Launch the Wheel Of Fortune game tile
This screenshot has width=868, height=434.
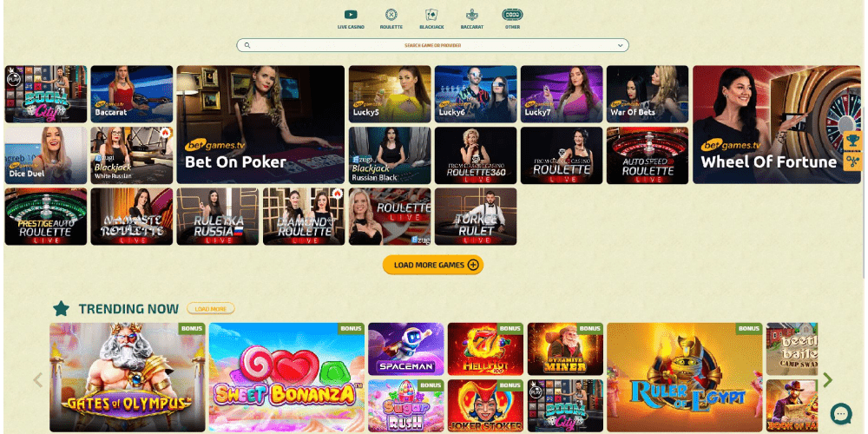(777, 124)
